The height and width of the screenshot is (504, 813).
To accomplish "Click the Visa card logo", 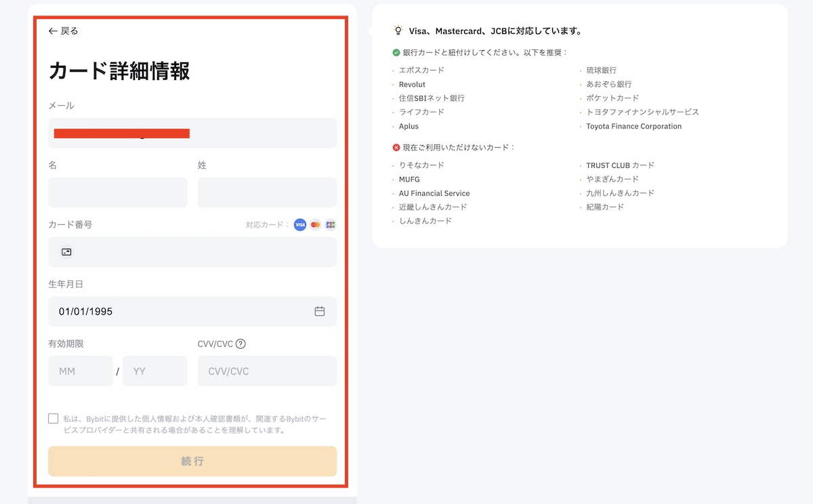I will [300, 225].
